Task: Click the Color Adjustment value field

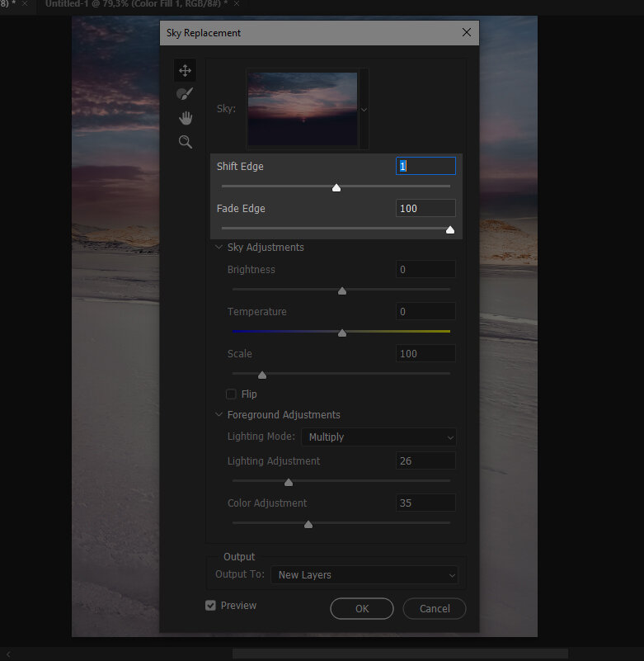Action: (x=425, y=503)
